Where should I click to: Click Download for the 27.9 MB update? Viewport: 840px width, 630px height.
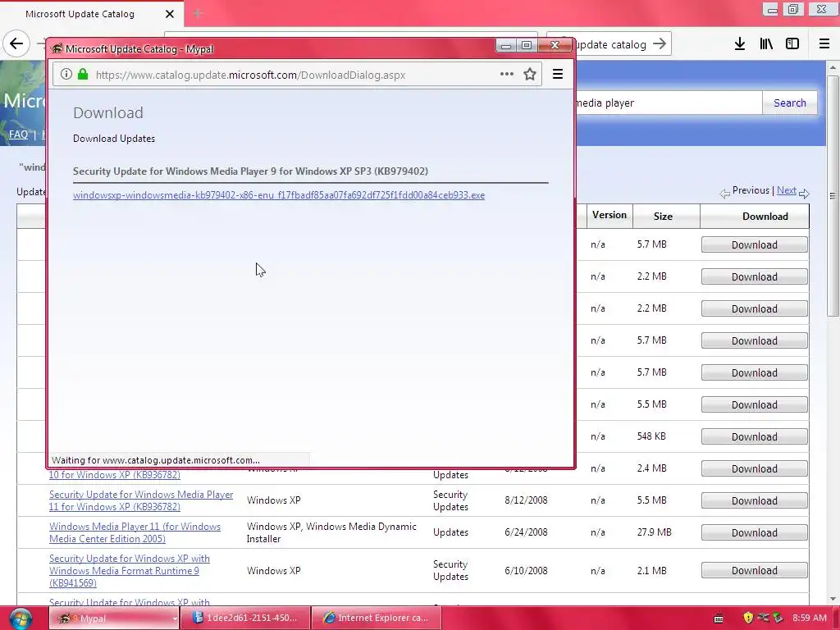point(755,532)
